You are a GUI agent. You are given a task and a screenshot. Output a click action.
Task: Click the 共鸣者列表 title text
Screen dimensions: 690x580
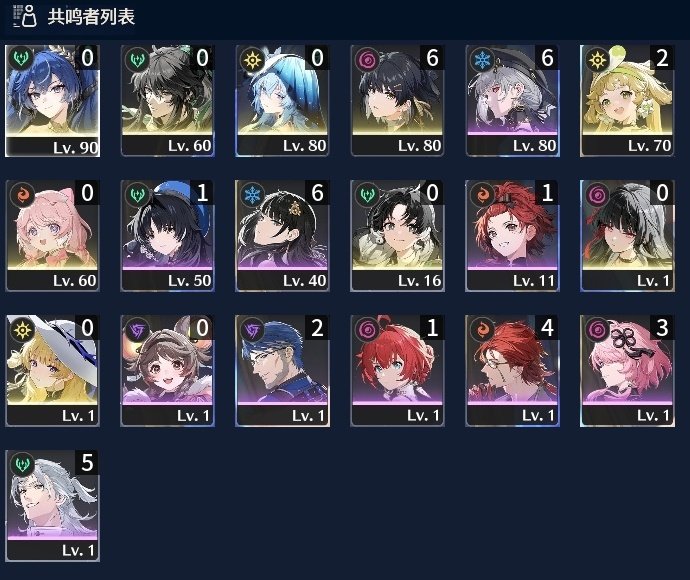[x=91, y=17]
